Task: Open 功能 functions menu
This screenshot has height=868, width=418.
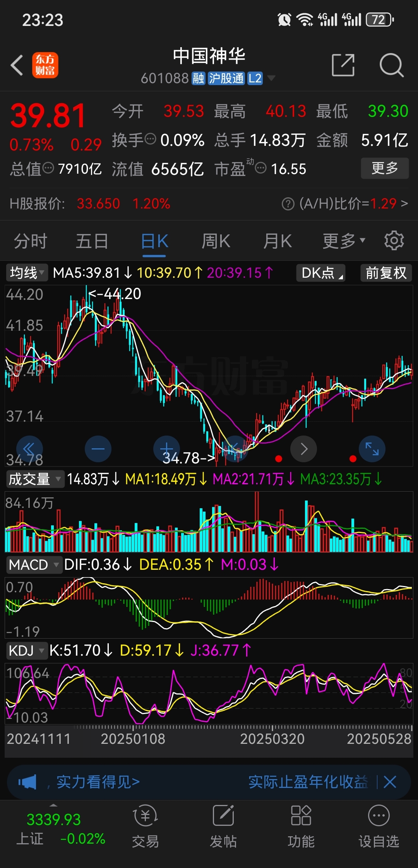Action: 301,827
